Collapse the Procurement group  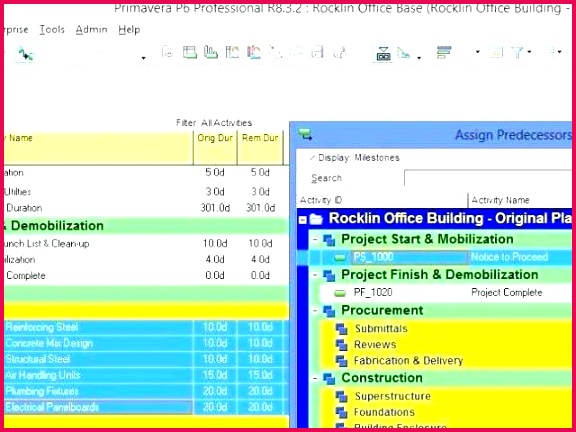[315, 311]
